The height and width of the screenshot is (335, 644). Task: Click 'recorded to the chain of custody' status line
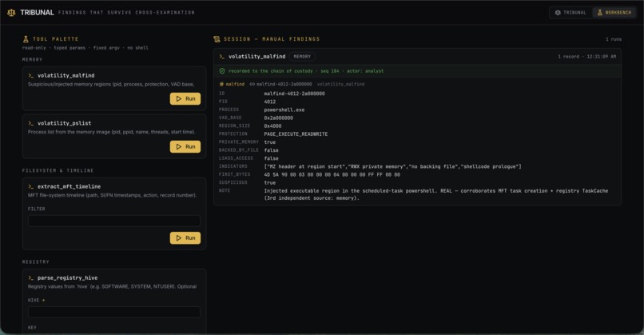tap(306, 71)
